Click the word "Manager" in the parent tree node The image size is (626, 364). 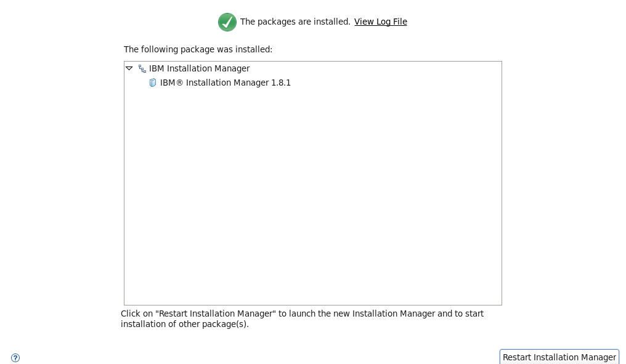pos(232,68)
